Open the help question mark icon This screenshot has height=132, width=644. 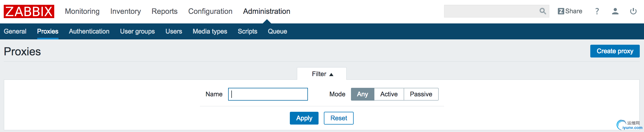point(597,11)
